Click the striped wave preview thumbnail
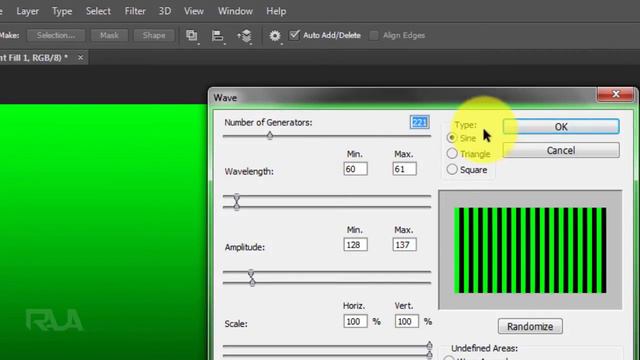The width and height of the screenshot is (640, 360). [x=530, y=250]
